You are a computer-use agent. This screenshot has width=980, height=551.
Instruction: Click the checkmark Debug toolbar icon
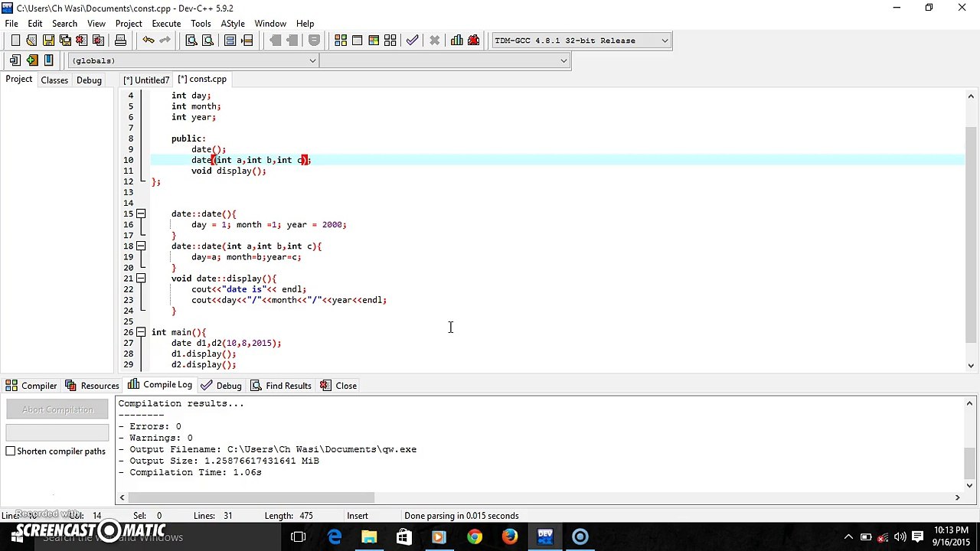coord(413,41)
